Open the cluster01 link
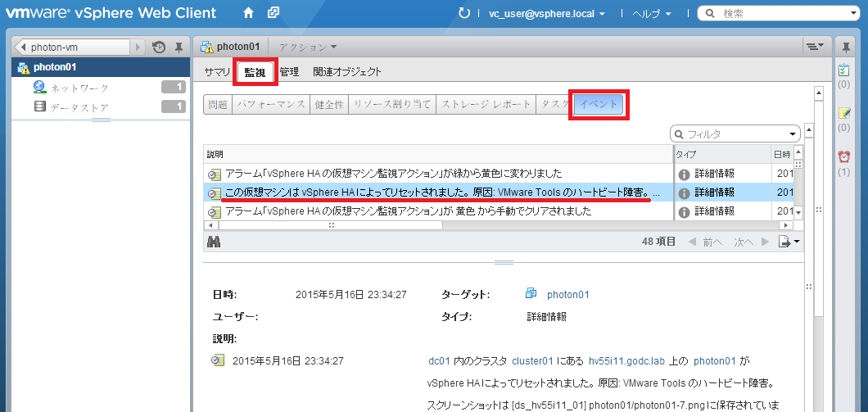The height and width of the screenshot is (412, 868). (532, 361)
